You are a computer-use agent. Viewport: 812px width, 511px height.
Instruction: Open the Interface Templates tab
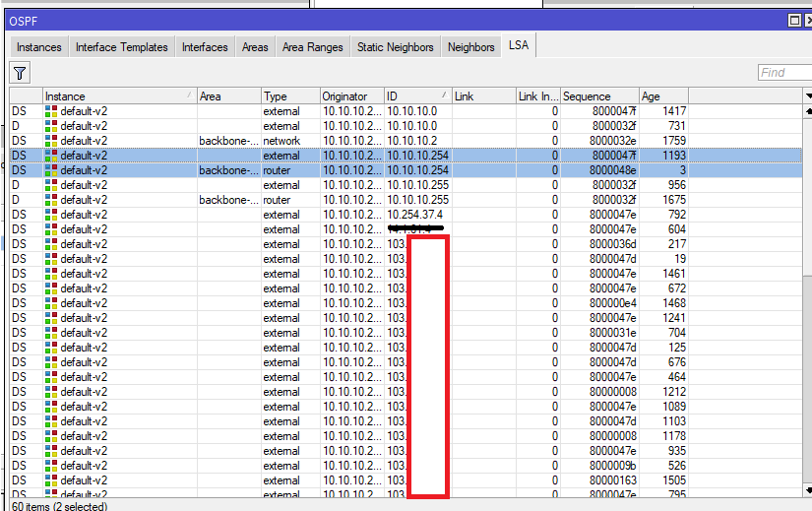122,47
